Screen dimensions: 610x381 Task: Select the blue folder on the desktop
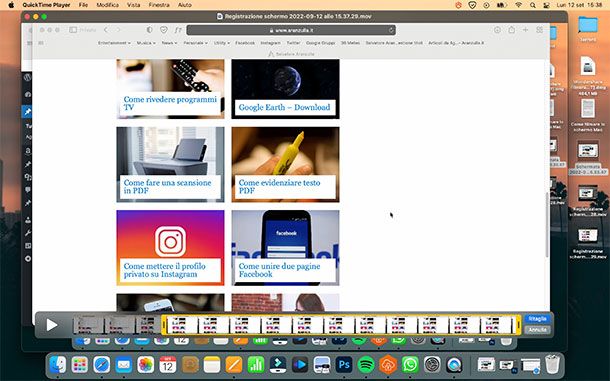587,25
